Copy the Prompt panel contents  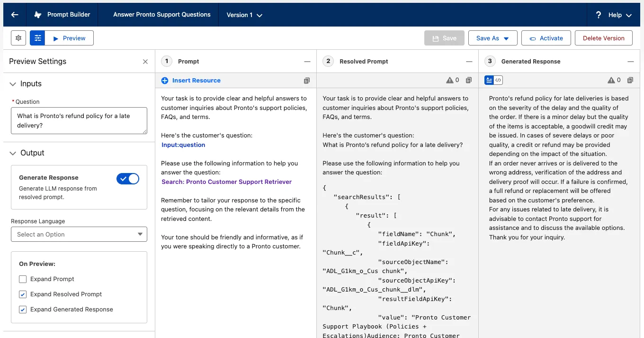pos(307,81)
